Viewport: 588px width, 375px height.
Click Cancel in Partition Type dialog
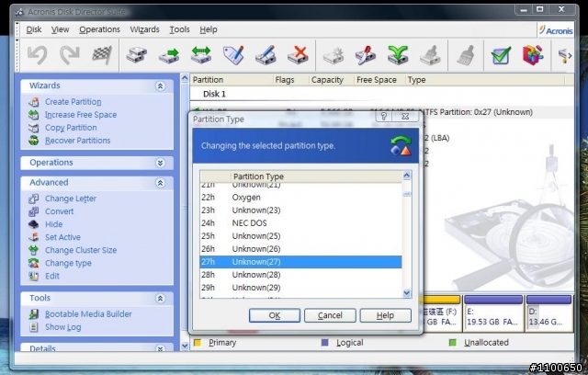tap(330, 315)
